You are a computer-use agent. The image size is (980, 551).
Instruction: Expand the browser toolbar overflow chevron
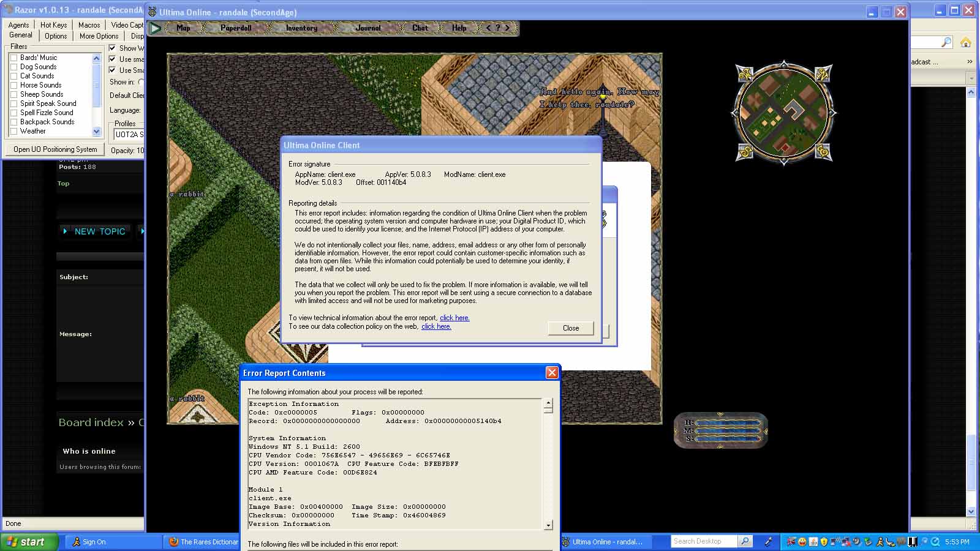970,62
